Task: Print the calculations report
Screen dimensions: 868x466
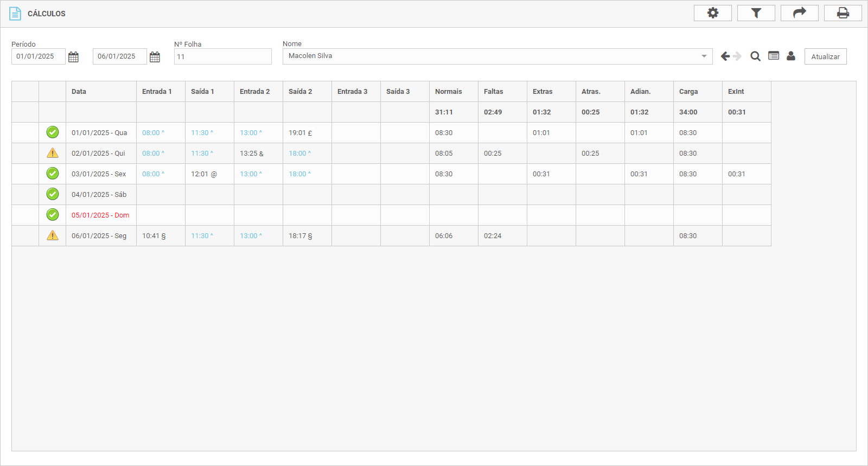Action: pyautogui.click(x=843, y=13)
